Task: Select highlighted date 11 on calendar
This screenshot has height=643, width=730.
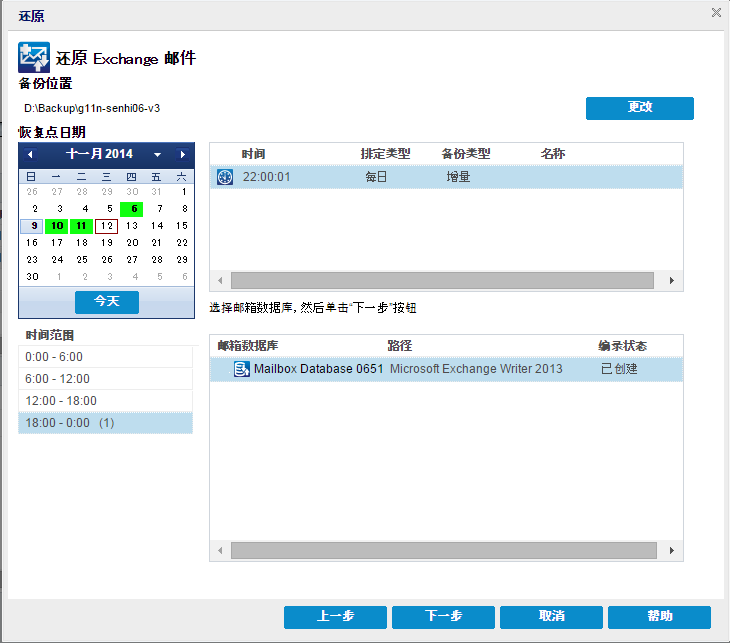Action: coord(81,226)
